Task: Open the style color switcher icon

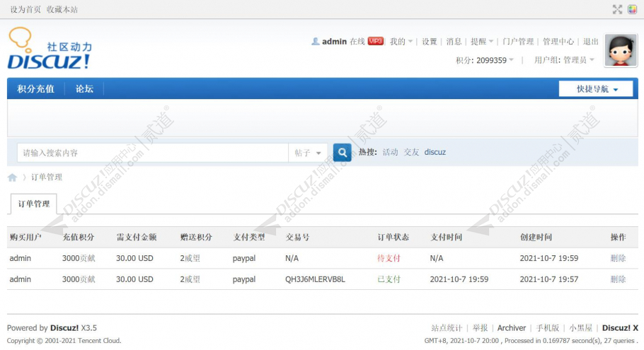Action: pyautogui.click(x=633, y=9)
